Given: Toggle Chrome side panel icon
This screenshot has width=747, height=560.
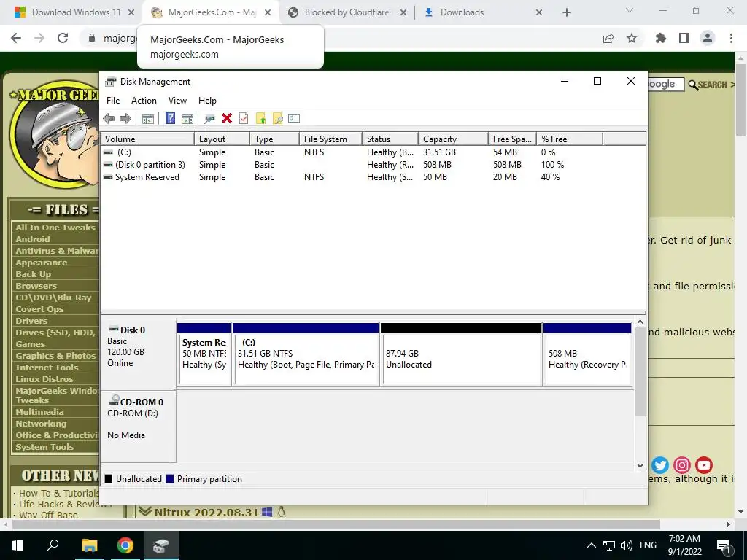Looking at the screenshot, I should [684, 38].
